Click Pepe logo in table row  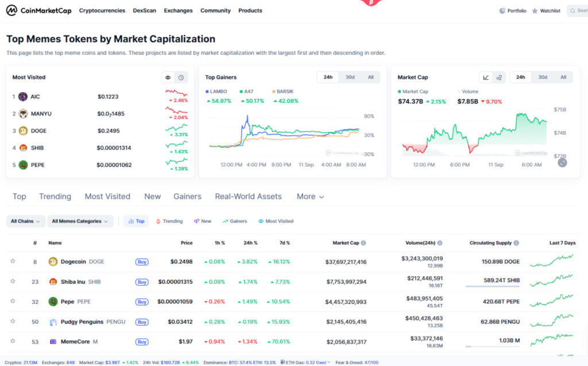[x=53, y=302]
